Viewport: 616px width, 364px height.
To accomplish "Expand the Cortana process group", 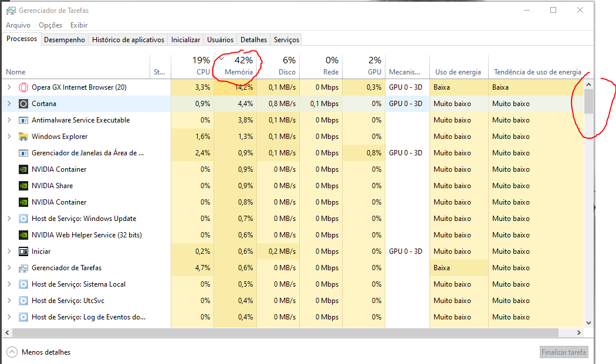I will click(x=9, y=104).
